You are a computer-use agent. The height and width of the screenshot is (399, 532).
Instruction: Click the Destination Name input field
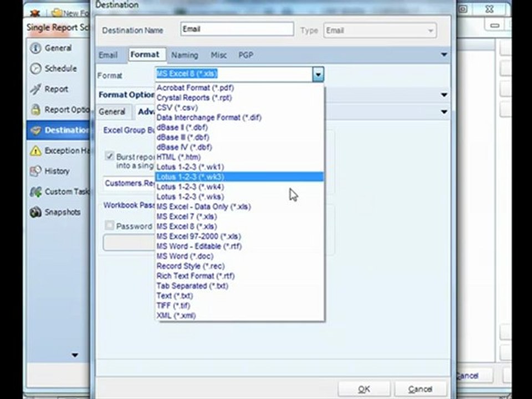pos(237,29)
